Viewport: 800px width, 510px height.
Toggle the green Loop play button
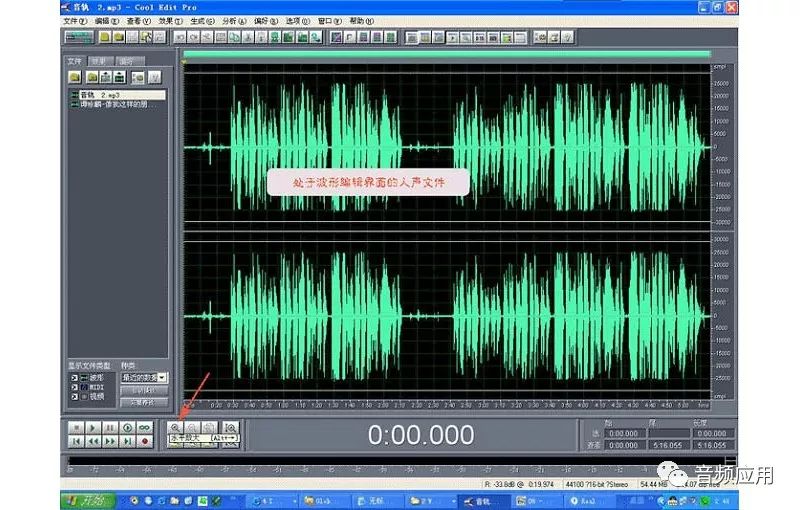(x=145, y=427)
